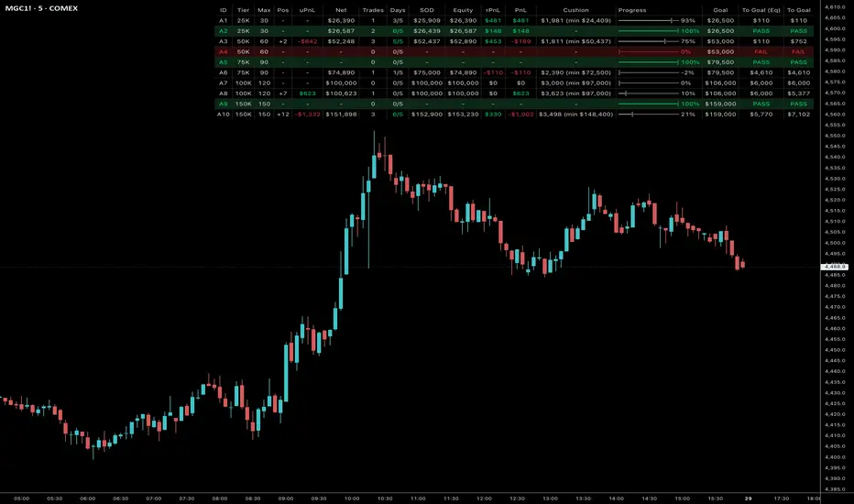854x504 pixels.
Task: Click the MGC1! 5 COMEX symbol title
Action: [41, 8]
